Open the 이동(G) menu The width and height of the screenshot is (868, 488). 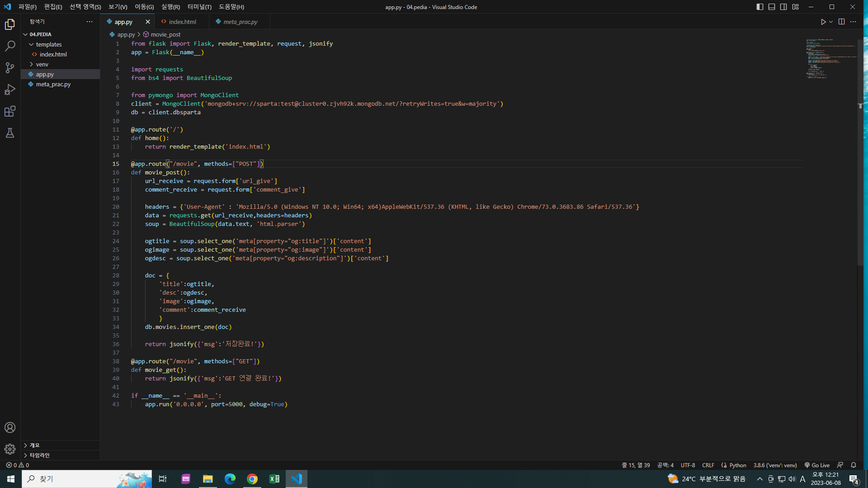pyautogui.click(x=144, y=7)
